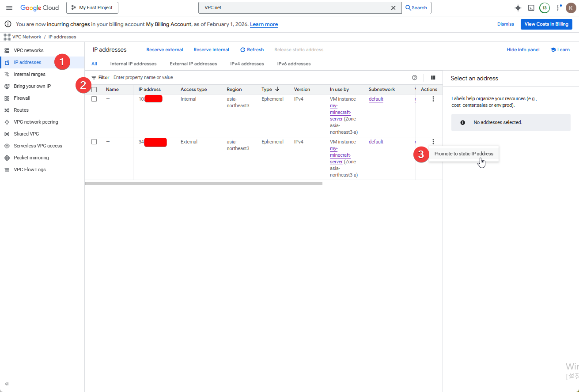Dismiss the billing charges banner
Screen dimensions: 579x392
click(506, 24)
